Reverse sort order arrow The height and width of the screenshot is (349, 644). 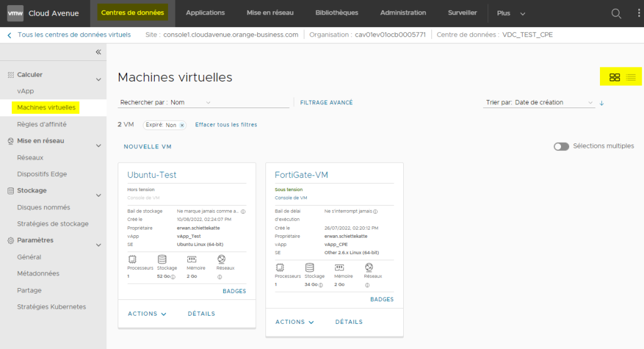tap(602, 103)
